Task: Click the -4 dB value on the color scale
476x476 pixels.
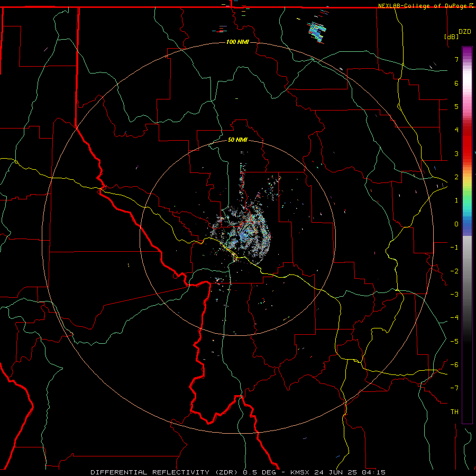Action: tap(454, 318)
